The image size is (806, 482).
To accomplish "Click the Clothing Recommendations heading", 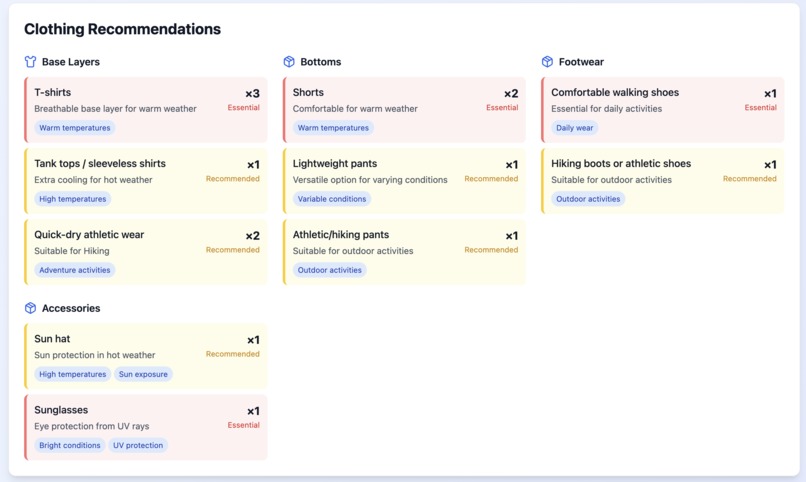I will (122, 29).
